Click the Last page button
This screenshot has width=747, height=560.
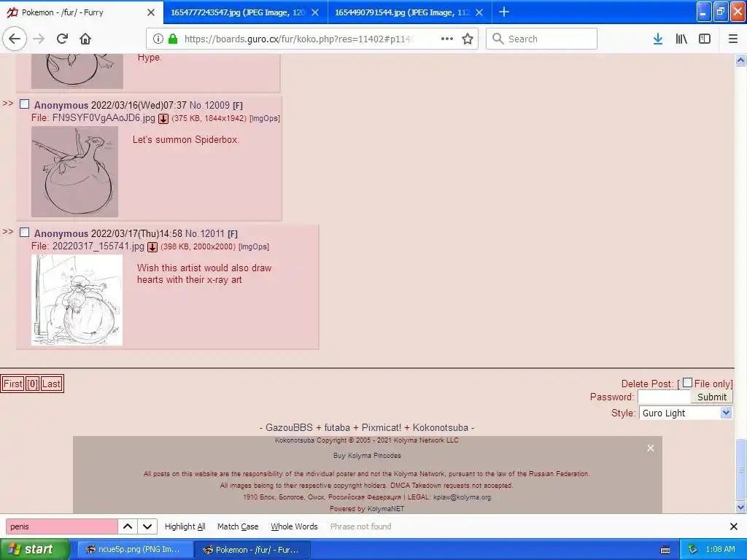[x=51, y=384]
